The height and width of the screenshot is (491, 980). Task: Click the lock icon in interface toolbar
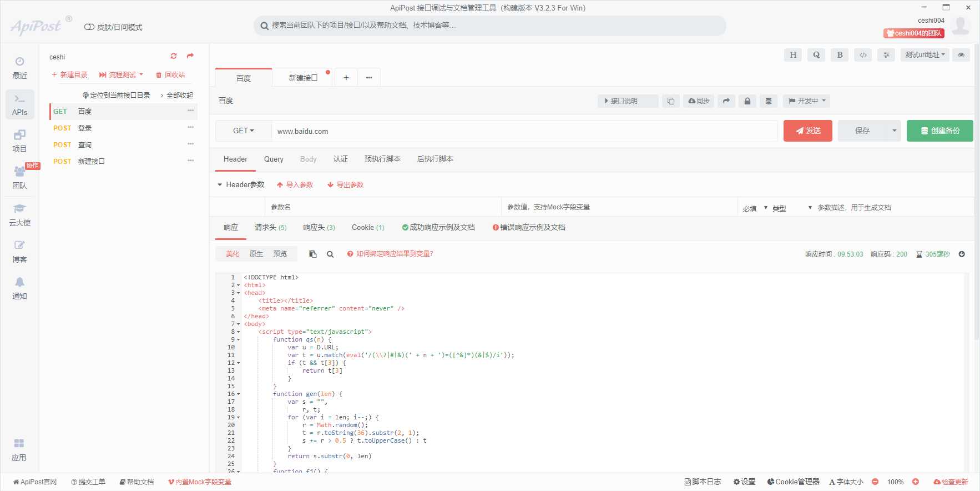point(747,101)
